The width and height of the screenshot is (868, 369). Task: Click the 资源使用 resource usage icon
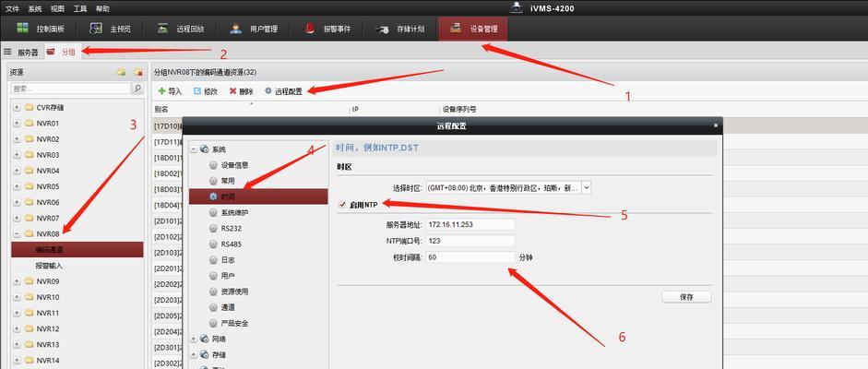coord(214,291)
